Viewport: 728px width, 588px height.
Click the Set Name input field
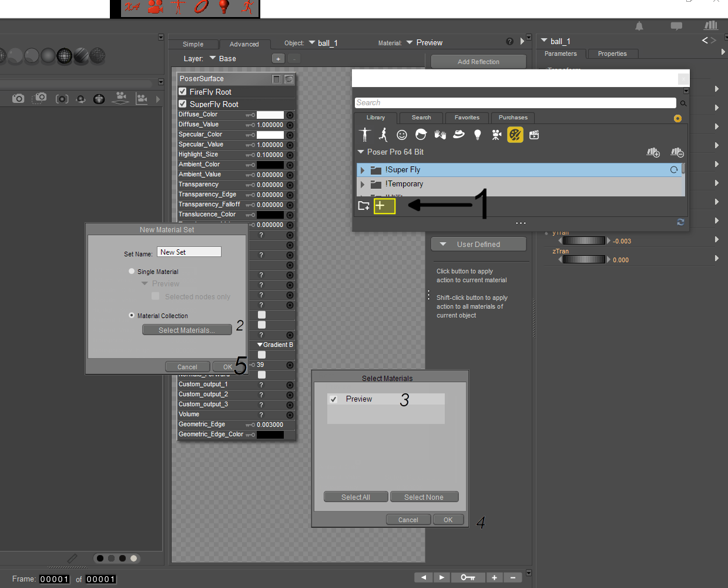pyautogui.click(x=189, y=252)
